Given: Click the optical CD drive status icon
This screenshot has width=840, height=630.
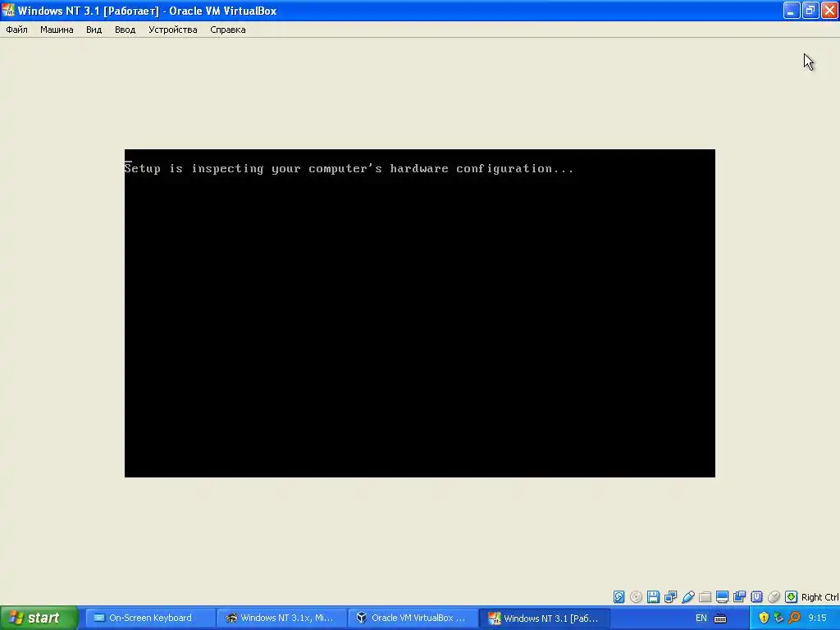Looking at the screenshot, I should [x=636, y=597].
